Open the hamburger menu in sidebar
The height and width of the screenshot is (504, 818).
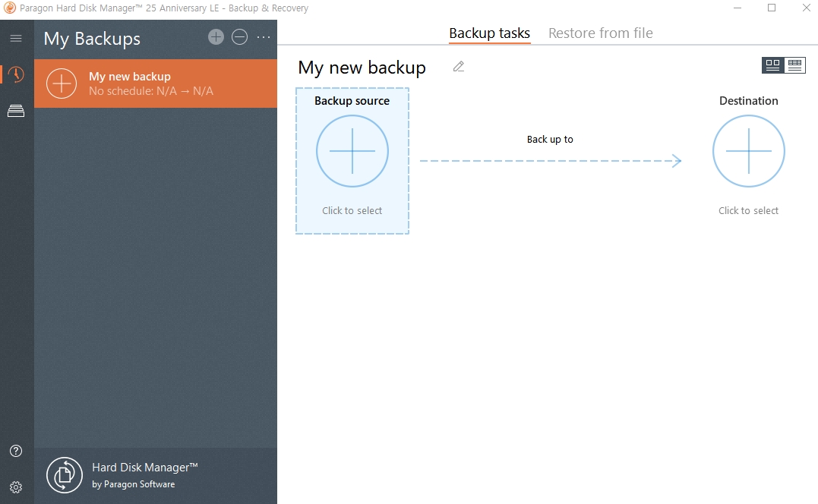click(x=16, y=38)
